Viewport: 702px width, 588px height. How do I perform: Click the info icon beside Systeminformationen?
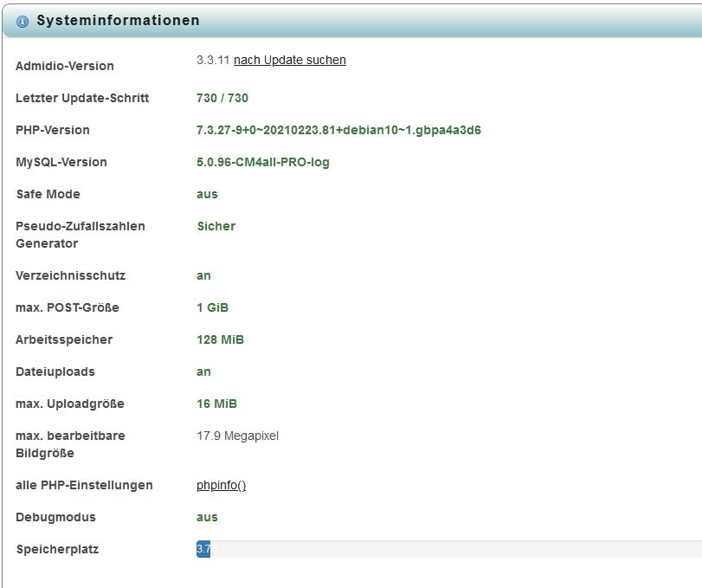pyautogui.click(x=22, y=22)
